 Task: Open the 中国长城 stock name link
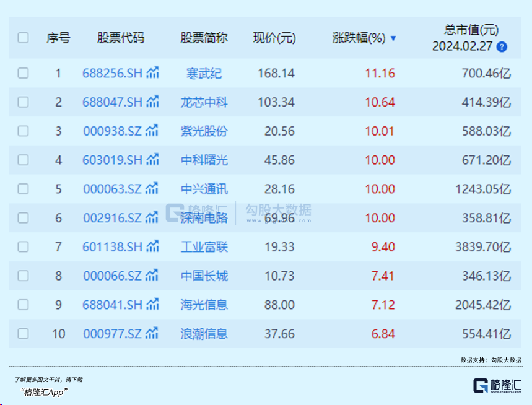(x=204, y=276)
